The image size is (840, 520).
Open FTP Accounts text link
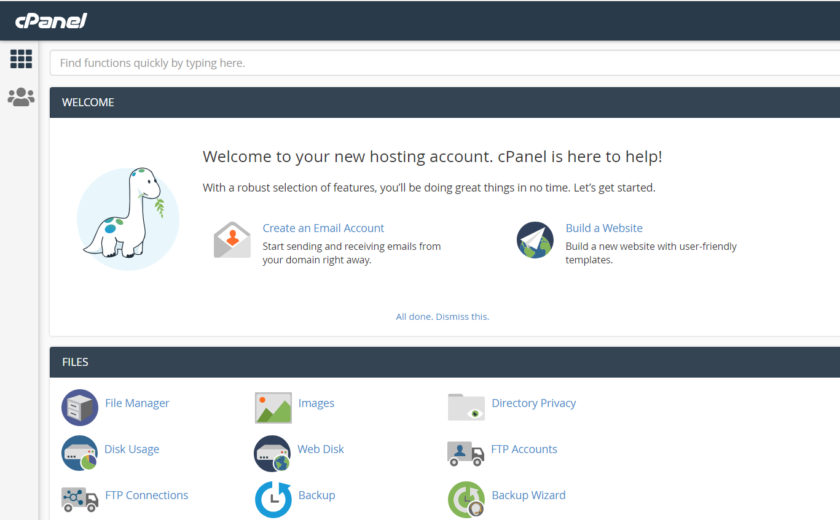pyautogui.click(x=524, y=449)
